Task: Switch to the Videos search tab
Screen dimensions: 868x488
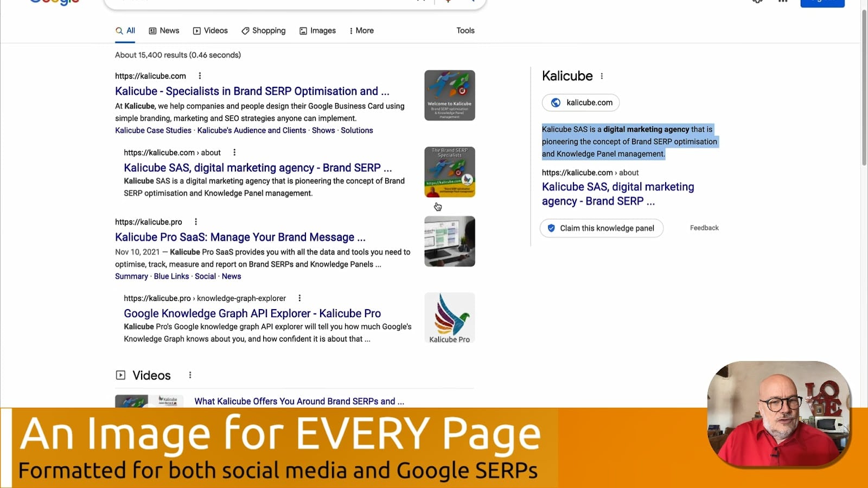Action: click(x=210, y=31)
